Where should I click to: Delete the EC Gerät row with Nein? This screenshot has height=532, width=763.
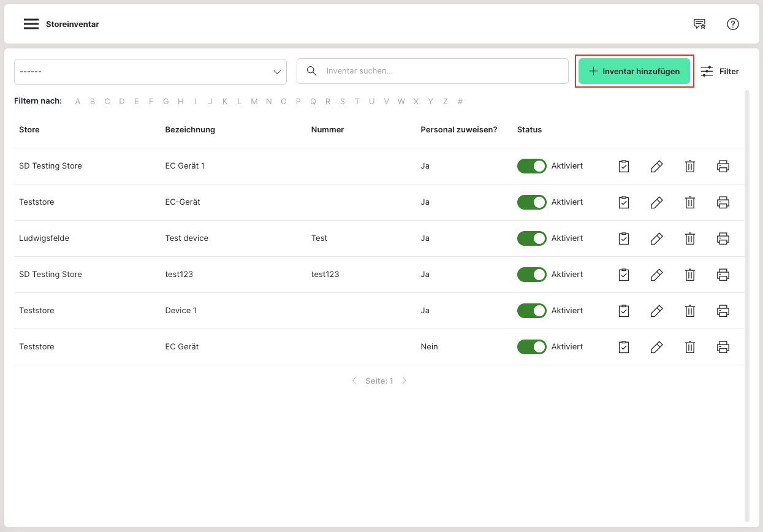(x=690, y=347)
